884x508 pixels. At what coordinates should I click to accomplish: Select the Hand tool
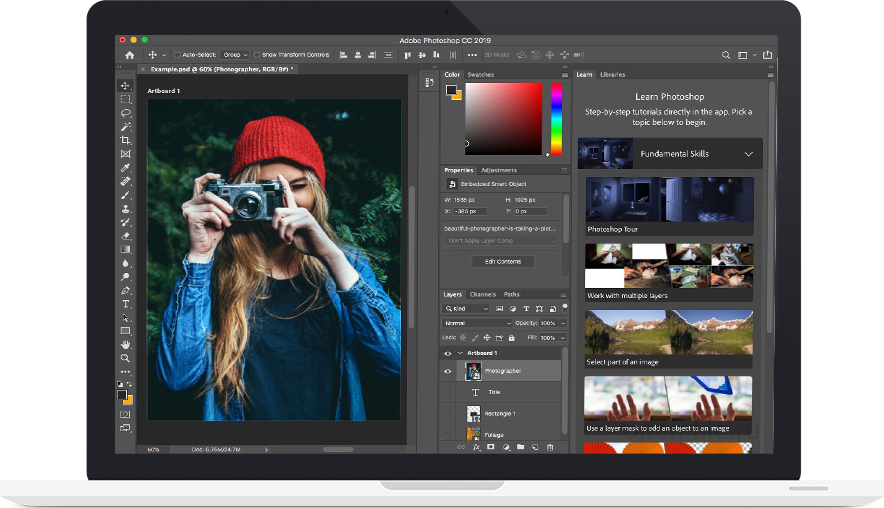click(x=125, y=344)
